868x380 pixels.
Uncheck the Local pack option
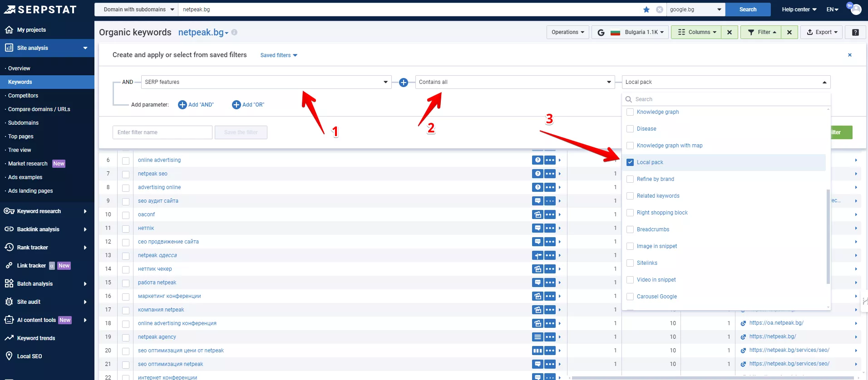630,162
